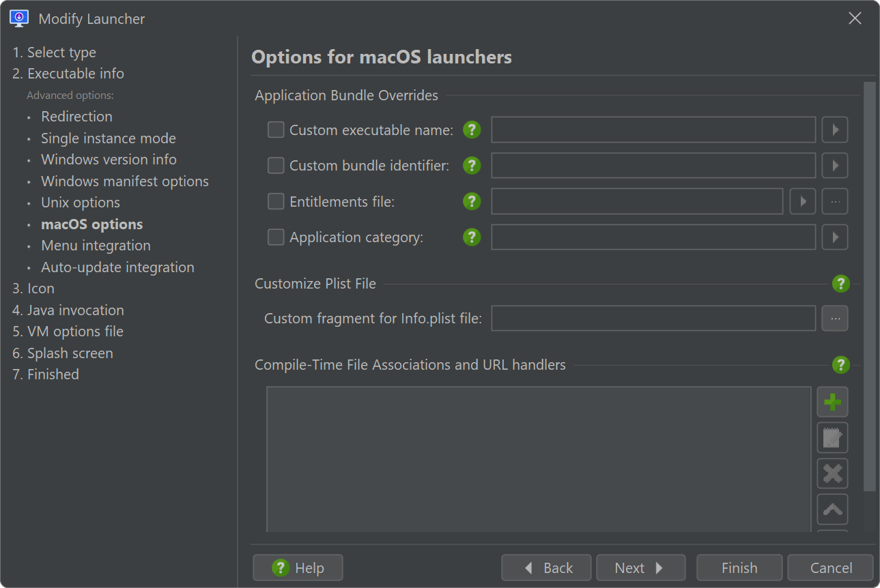The width and height of the screenshot is (880, 588).
Task: Click the Help button
Action: [298, 568]
